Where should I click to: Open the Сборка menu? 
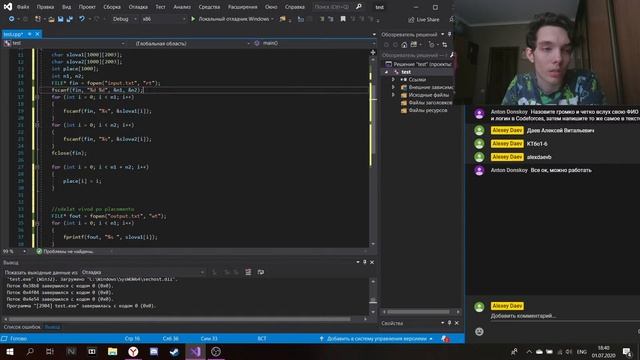(112, 7)
